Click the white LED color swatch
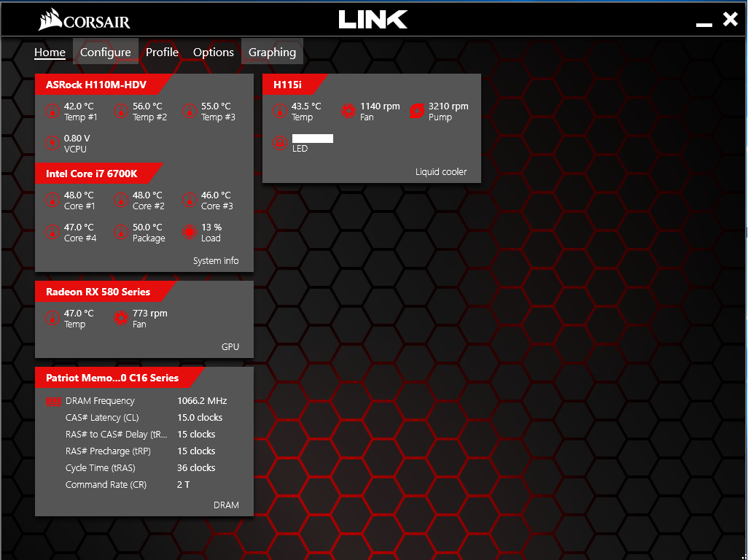The width and height of the screenshot is (748, 560). tap(313, 139)
